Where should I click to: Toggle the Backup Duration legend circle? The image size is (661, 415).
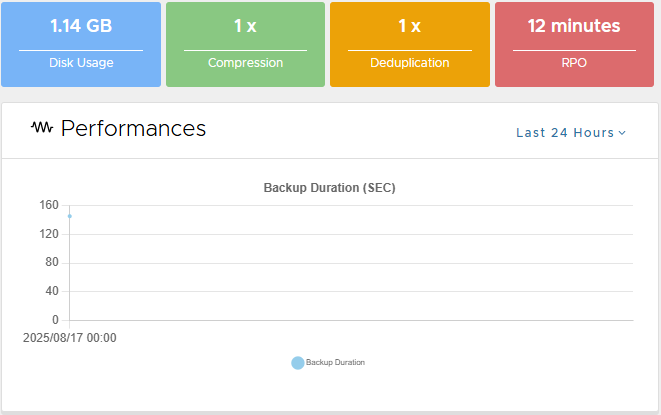(297, 363)
